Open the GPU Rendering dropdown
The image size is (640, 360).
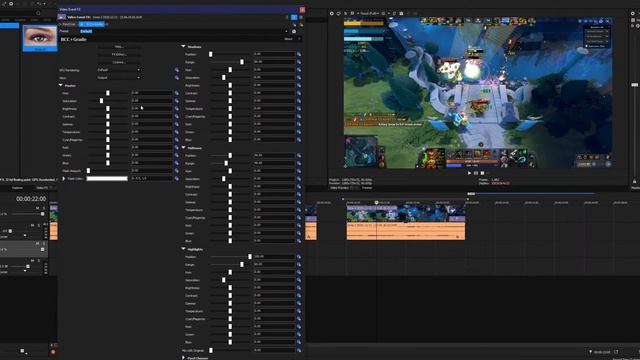coord(119,70)
